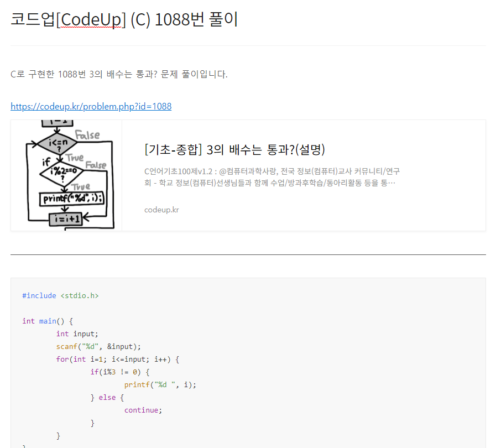This screenshot has width=496, height=448.
Task: Click the sentence "C로 구현한 1088번 3의 배수는 통과? 문제 풀이입니다."
Action: pyautogui.click(x=119, y=74)
